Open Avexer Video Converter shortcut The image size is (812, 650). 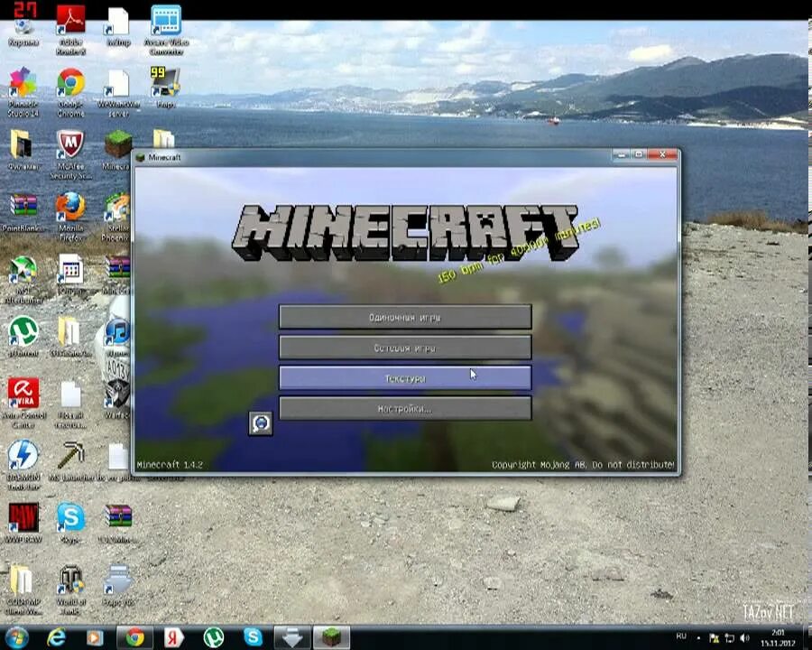tap(166, 29)
